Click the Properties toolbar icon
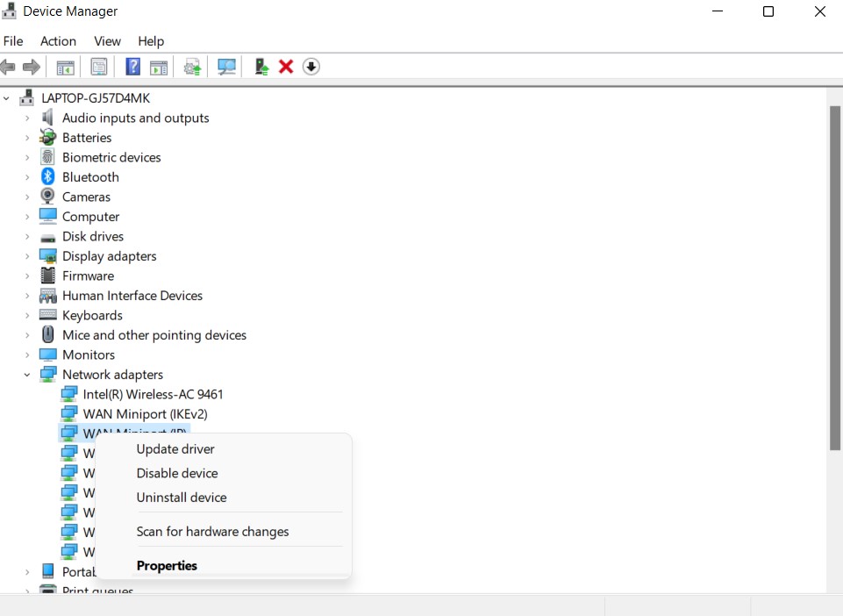The image size is (843, 616). 99,67
